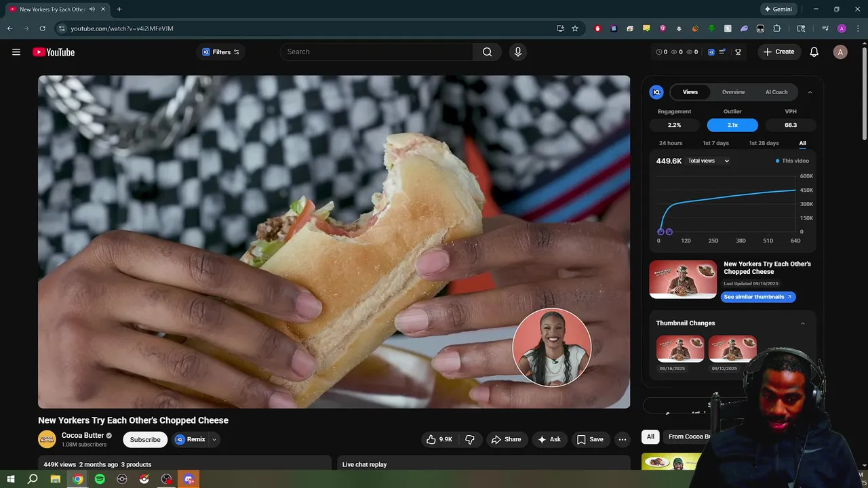
Task: Reload the page
Action: (x=42, y=28)
